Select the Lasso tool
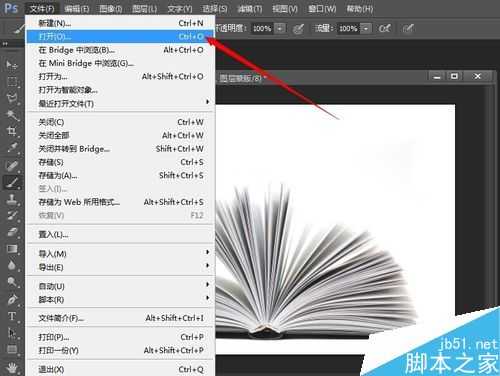Image resolution: width=500 pixels, height=376 pixels. pyautogui.click(x=12, y=98)
